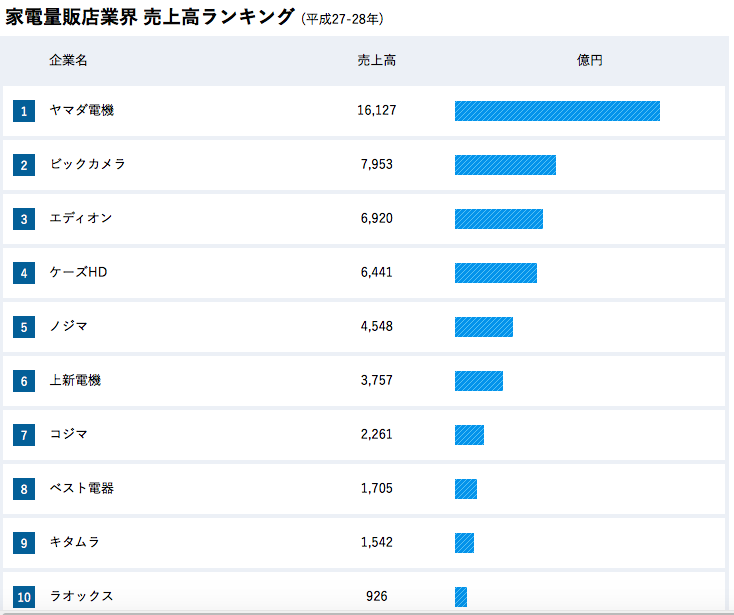Click the blue bar for ヤマダ電機
Image resolution: width=734 pixels, height=615 pixels.
(x=557, y=111)
